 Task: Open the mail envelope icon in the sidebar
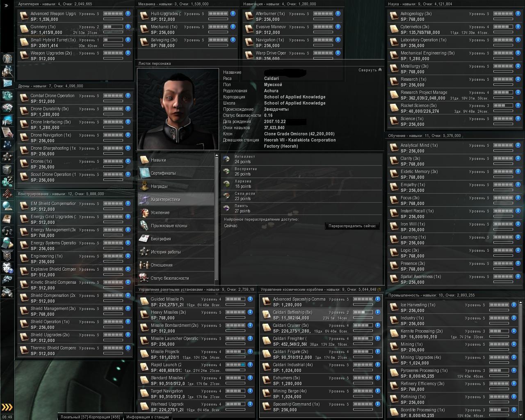(7, 83)
